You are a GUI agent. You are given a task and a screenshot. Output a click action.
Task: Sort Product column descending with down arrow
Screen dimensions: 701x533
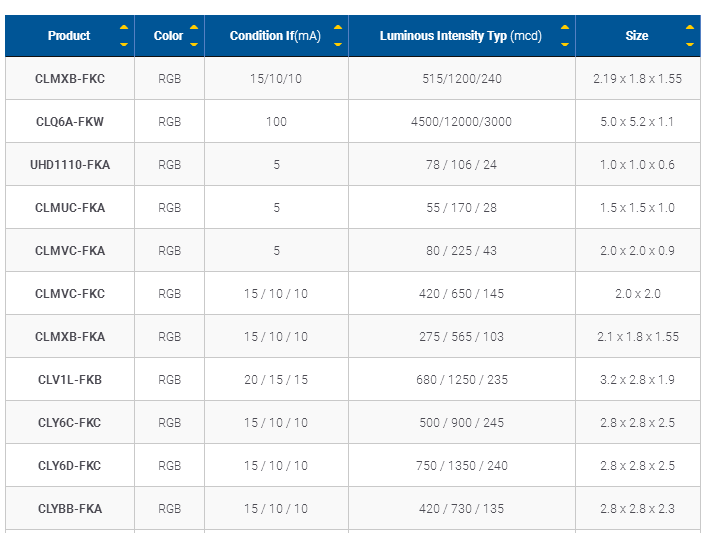[124, 44]
